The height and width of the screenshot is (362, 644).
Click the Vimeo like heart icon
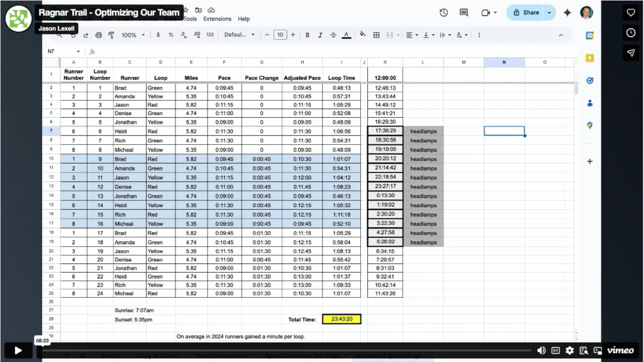(x=631, y=13)
